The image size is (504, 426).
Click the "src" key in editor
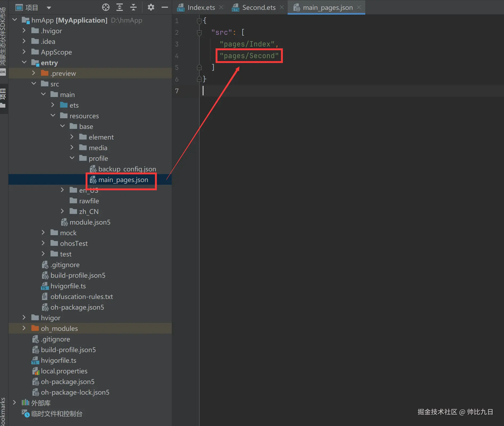click(x=221, y=32)
